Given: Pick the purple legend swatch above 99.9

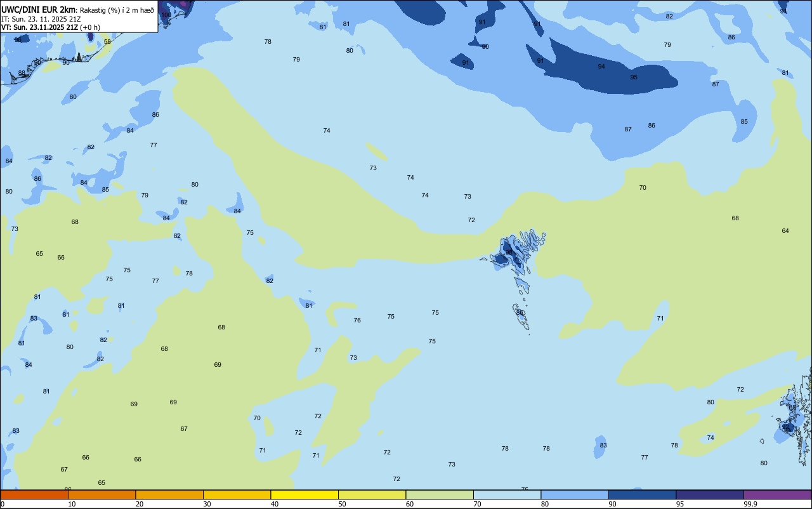Looking at the screenshot, I should tap(777, 494).
